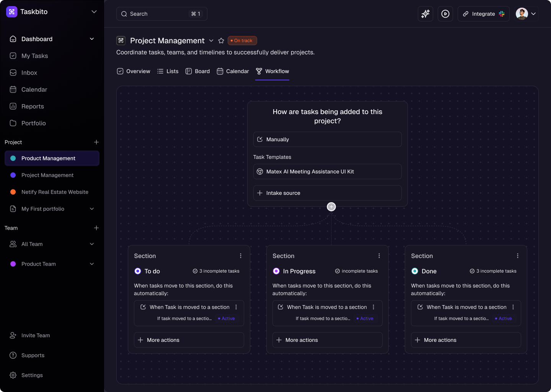Switch to the Board tab
The image size is (551, 392).
tap(198, 71)
